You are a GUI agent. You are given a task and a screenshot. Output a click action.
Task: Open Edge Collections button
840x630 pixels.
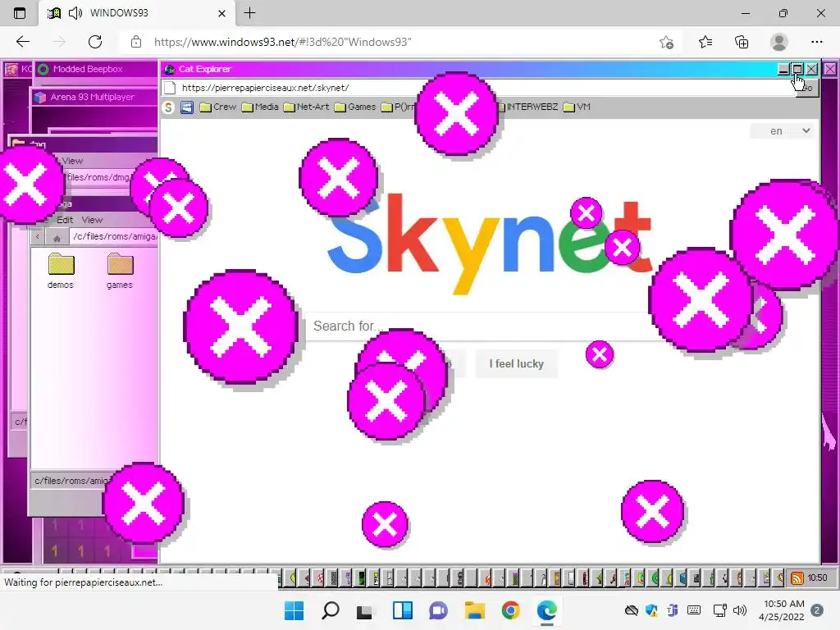(742, 42)
